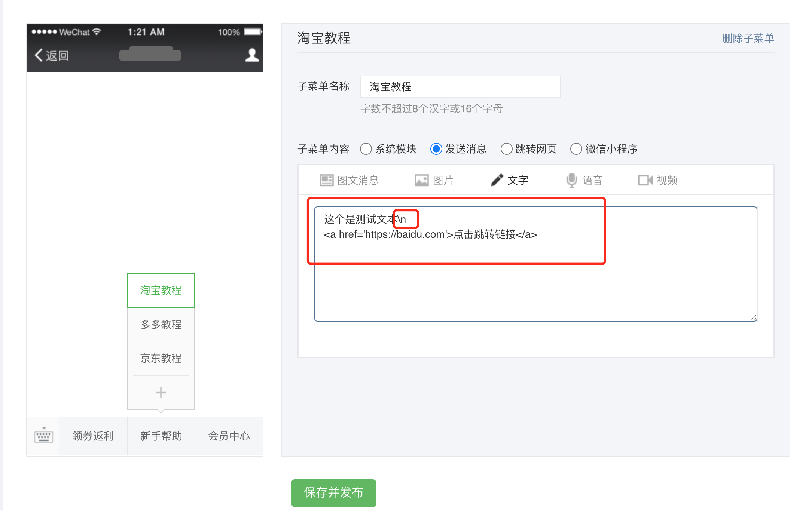Click the 删除子菜单 link
This screenshot has width=812, height=510.
[748, 38]
